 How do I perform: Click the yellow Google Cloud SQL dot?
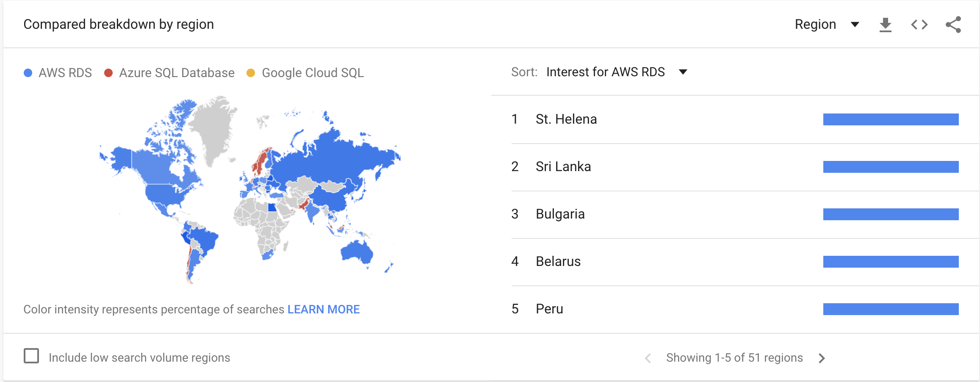(x=251, y=73)
